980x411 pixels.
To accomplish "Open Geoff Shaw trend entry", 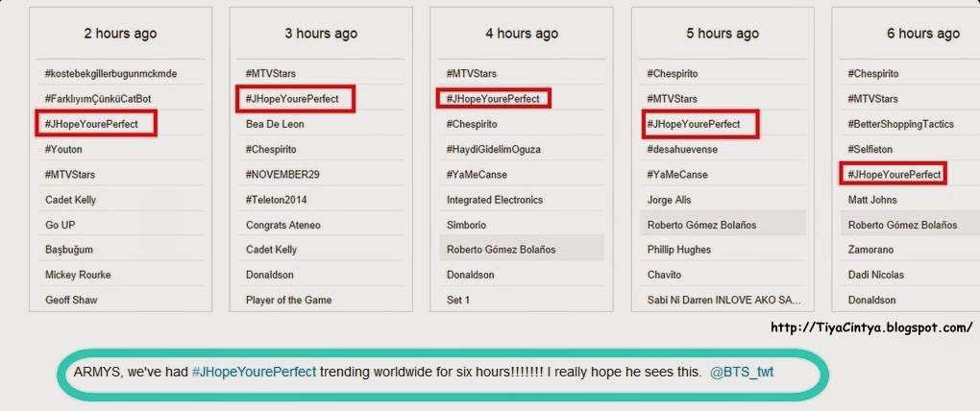I will (71, 300).
